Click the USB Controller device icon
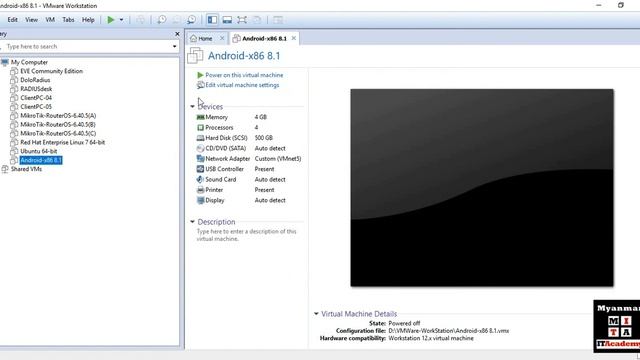This screenshot has height=360, width=640. pyautogui.click(x=200, y=169)
